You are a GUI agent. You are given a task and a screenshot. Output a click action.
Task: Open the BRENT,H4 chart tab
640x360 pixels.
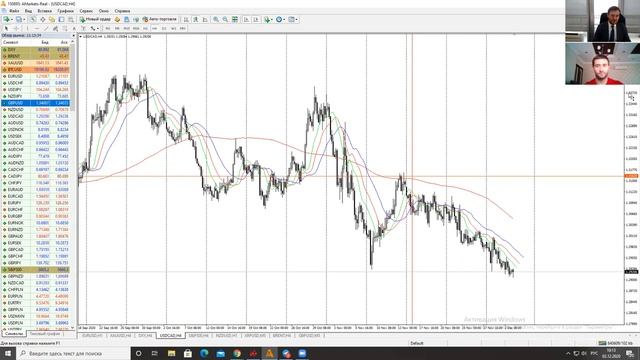(x=282, y=336)
